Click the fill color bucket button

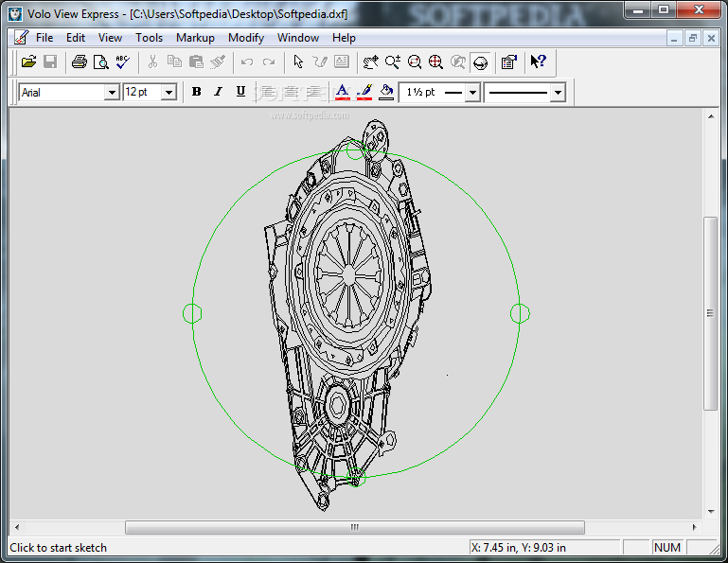tap(386, 92)
